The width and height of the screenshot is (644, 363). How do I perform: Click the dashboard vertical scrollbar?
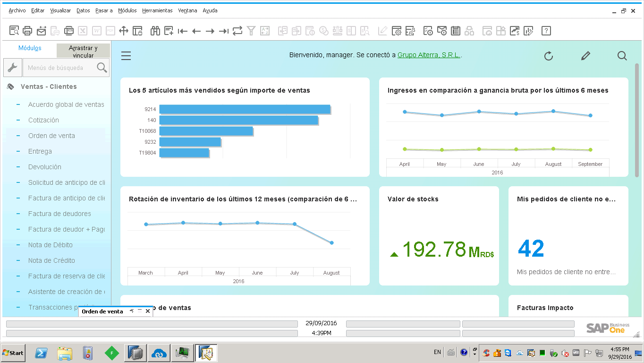click(637, 120)
